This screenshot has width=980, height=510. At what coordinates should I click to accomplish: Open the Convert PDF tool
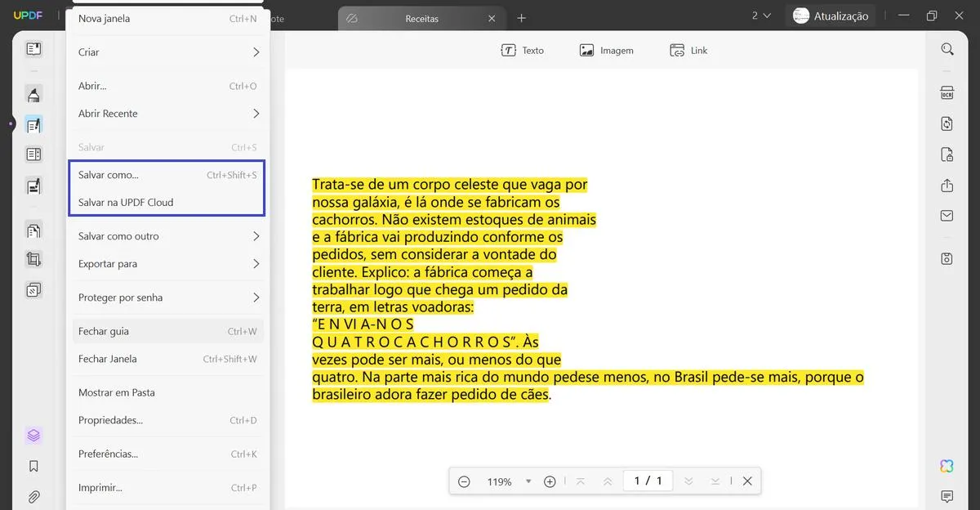tap(947, 123)
